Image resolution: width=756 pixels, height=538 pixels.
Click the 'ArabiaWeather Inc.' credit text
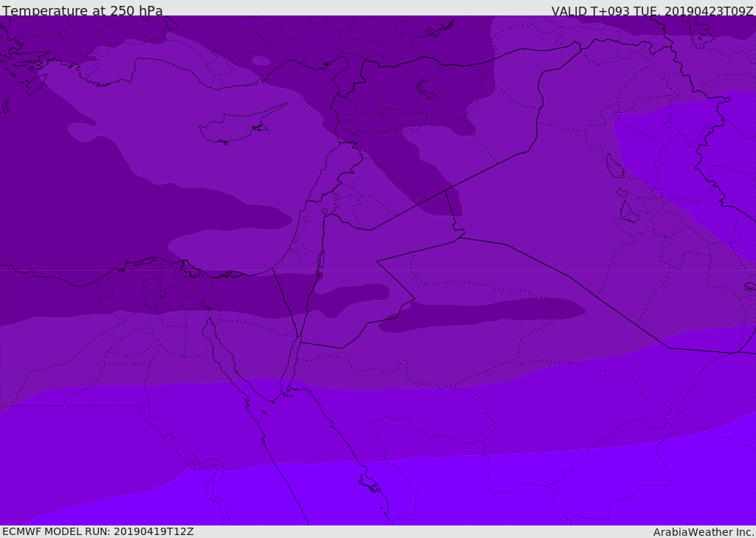pos(703,532)
